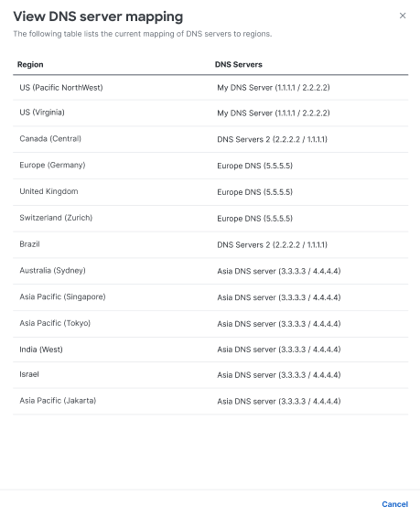Click Switzerland (Zurich) in the table
The width and height of the screenshot is (420, 517).
56,218
